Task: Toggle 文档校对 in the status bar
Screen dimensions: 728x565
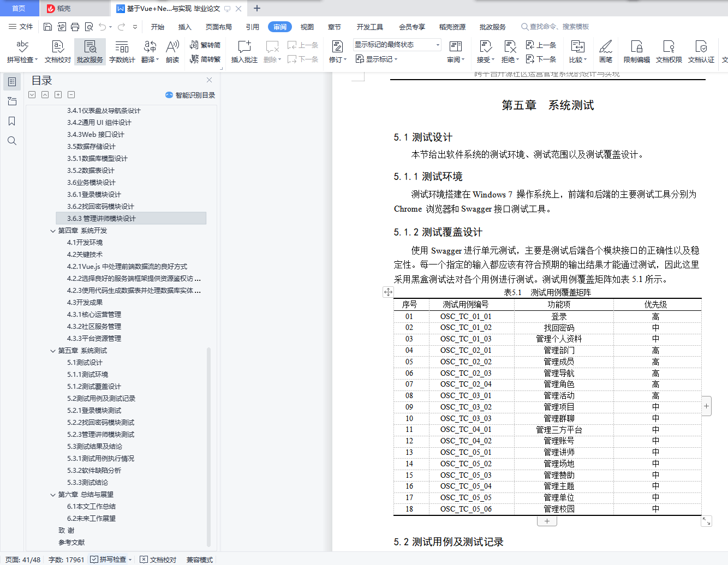Action: pos(158,560)
